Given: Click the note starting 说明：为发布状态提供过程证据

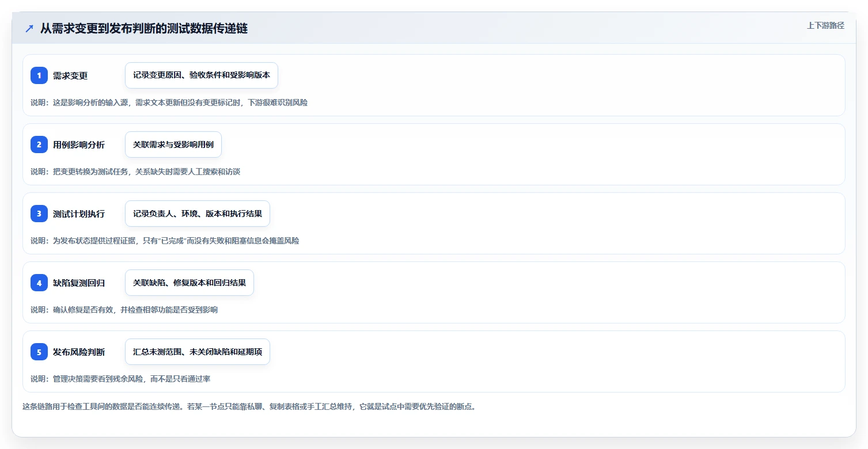Looking at the screenshot, I should 165,241.
